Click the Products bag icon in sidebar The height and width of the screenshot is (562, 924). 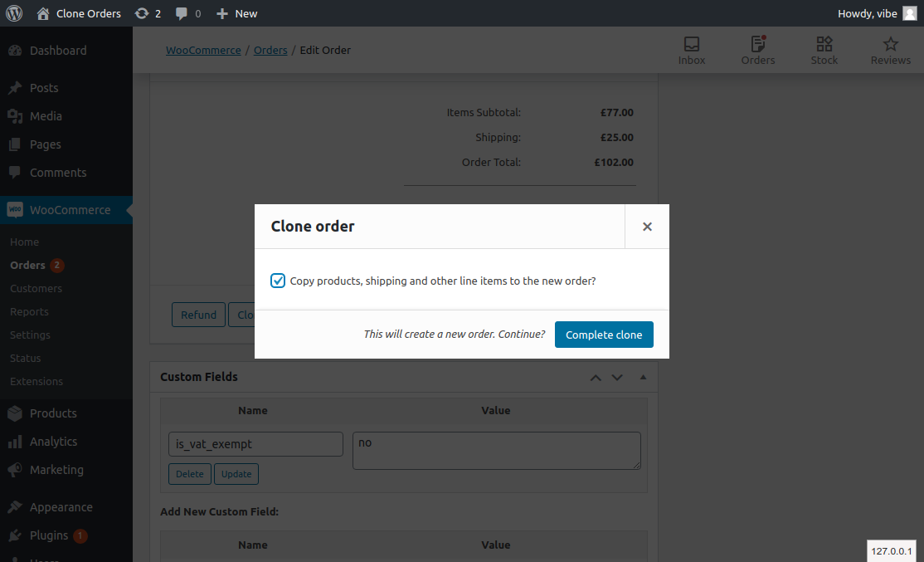point(15,413)
